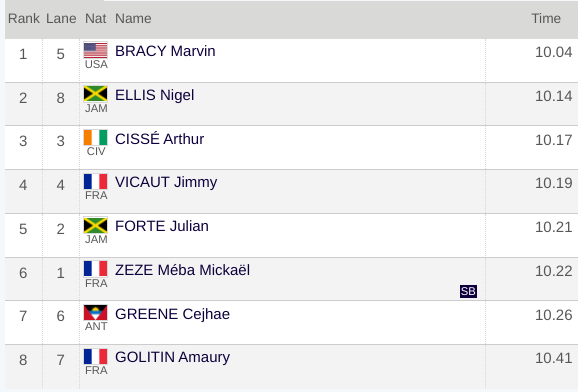The height and width of the screenshot is (392, 578).
Task: Open CISSÉ Arthur athlete link
Action: pyautogui.click(x=159, y=139)
